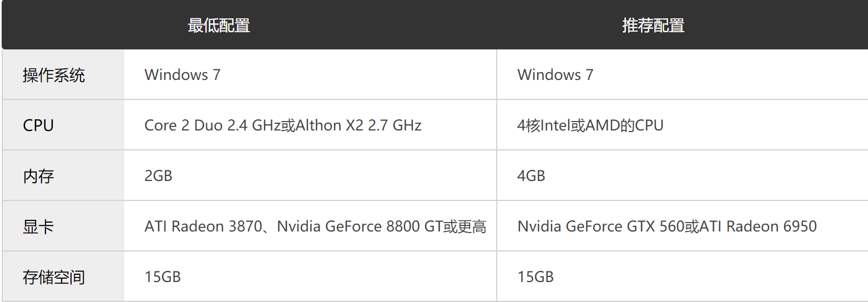Click the 显卡 row label
Image resolution: width=868 pixels, height=302 pixels.
[38, 226]
